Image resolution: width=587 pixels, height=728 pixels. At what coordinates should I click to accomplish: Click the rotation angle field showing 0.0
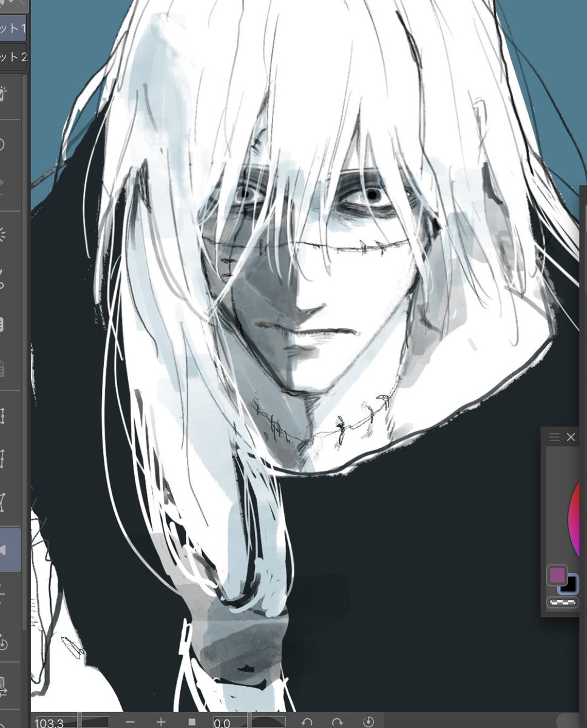pos(230,723)
